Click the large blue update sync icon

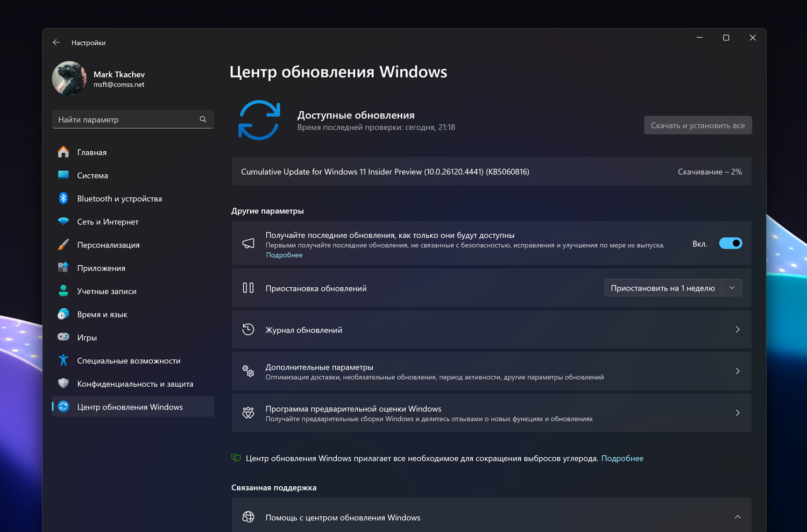[x=259, y=120]
